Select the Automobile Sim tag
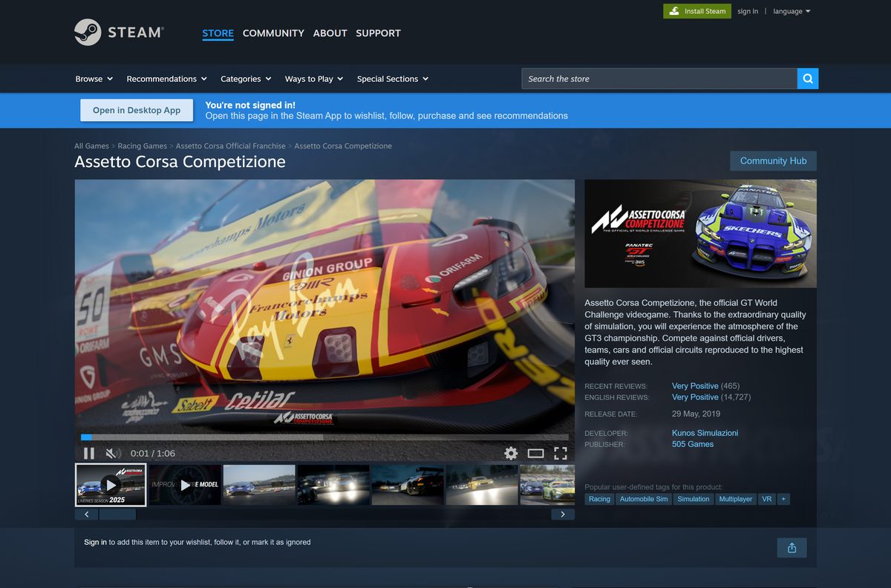891x588 pixels. 644,499
